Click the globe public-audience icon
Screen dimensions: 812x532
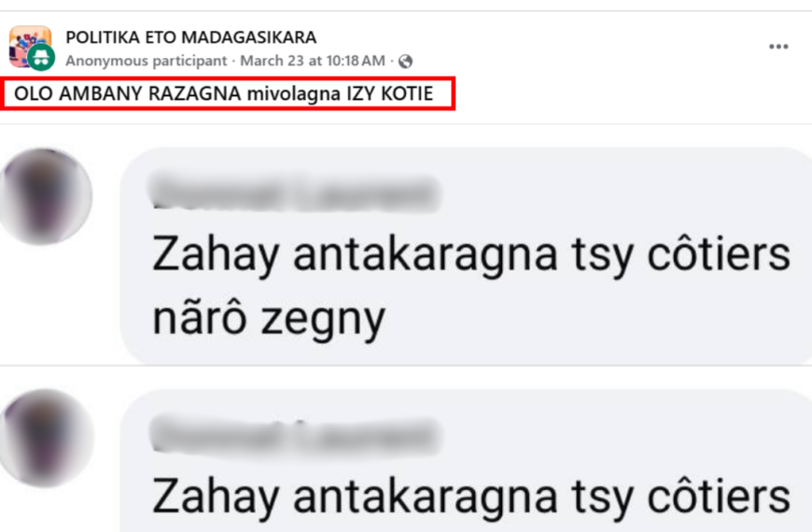(405, 62)
